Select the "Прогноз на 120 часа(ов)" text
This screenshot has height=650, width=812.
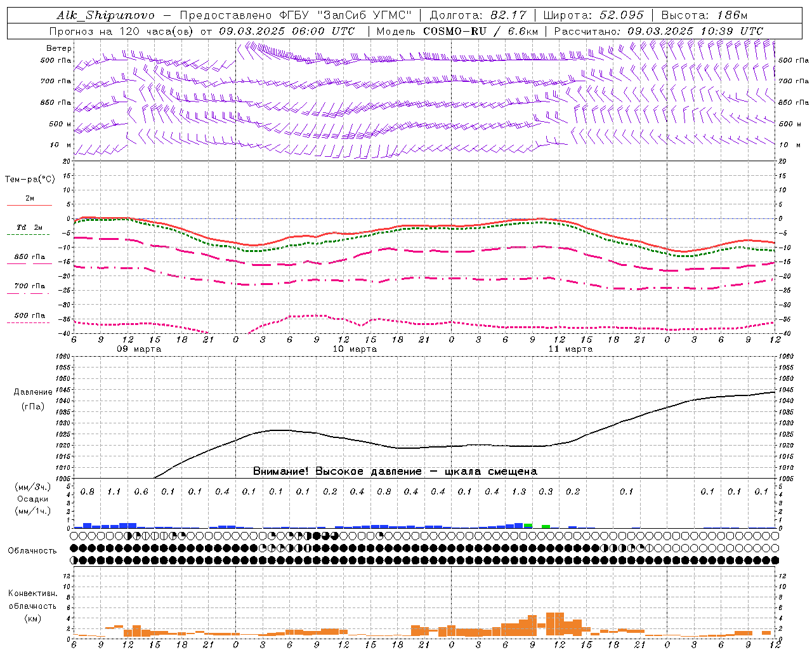pos(122,31)
